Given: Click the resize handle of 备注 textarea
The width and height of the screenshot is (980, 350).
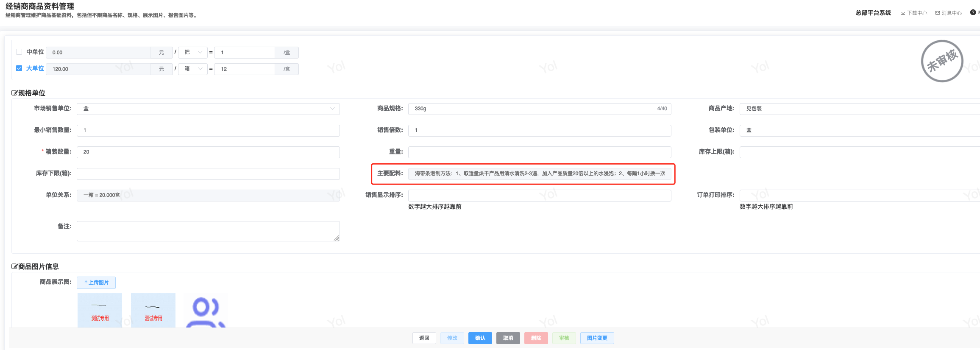Looking at the screenshot, I should [x=337, y=238].
